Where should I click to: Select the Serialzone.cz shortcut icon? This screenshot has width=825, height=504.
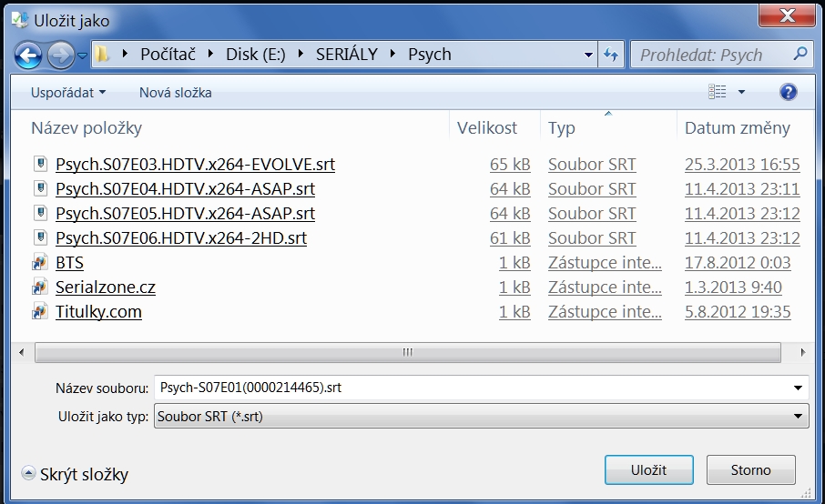click(40, 287)
